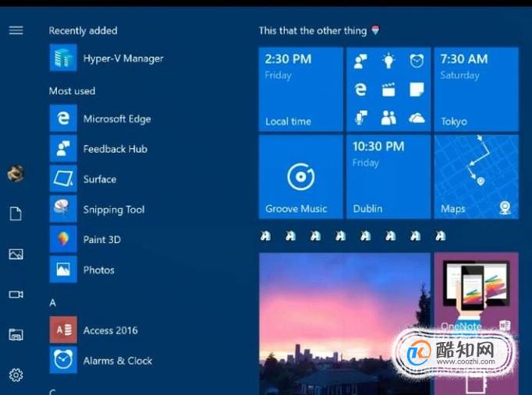This screenshot has width=532, height=395.
Task: Launch Access 2016 from its label
Action: pos(111,330)
